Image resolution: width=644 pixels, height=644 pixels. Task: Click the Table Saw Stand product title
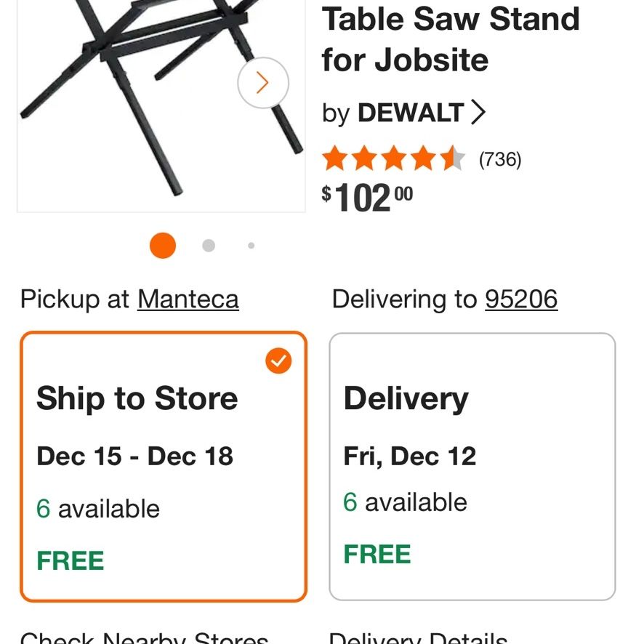(x=451, y=39)
